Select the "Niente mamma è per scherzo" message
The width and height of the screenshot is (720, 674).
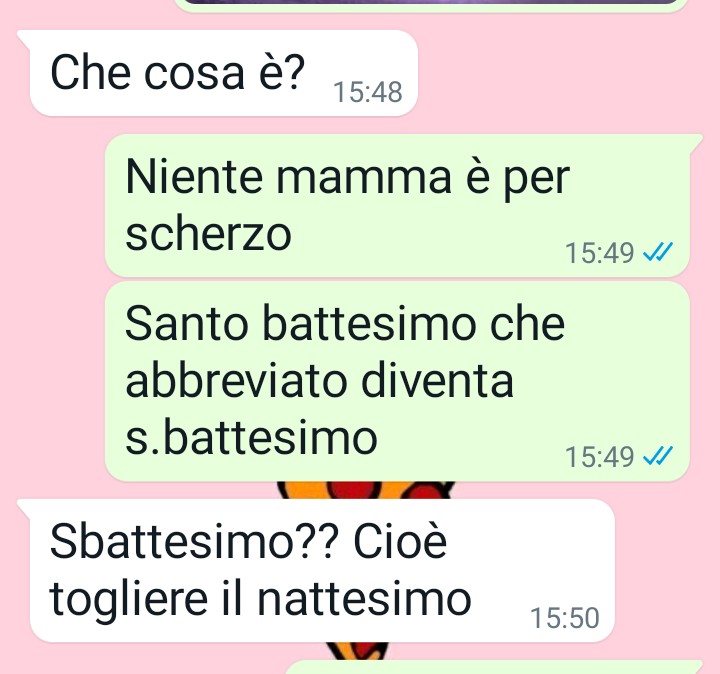click(398, 206)
